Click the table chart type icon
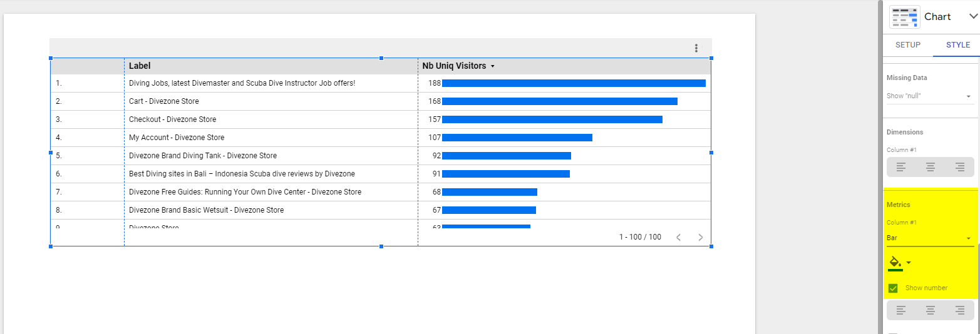980x334 pixels. pyautogui.click(x=905, y=17)
